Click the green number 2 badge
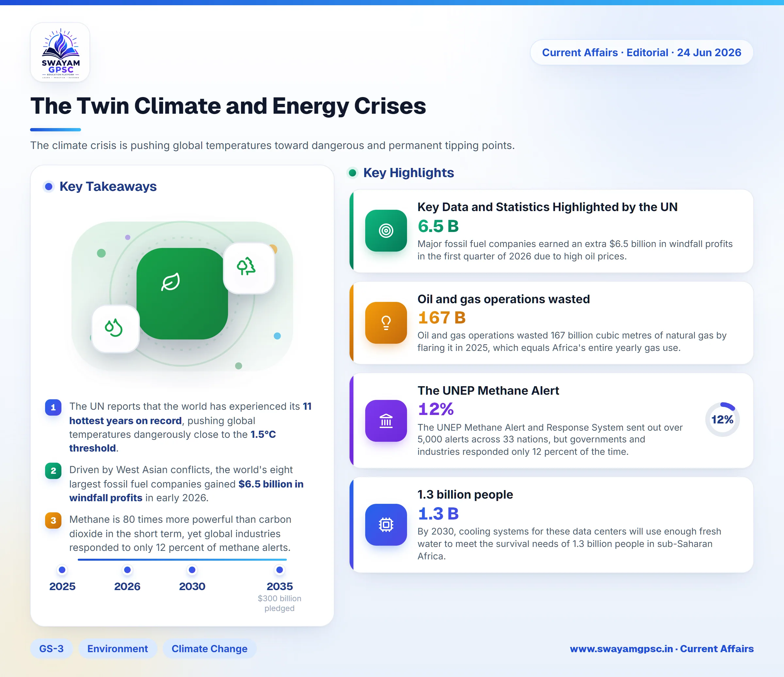 click(53, 471)
